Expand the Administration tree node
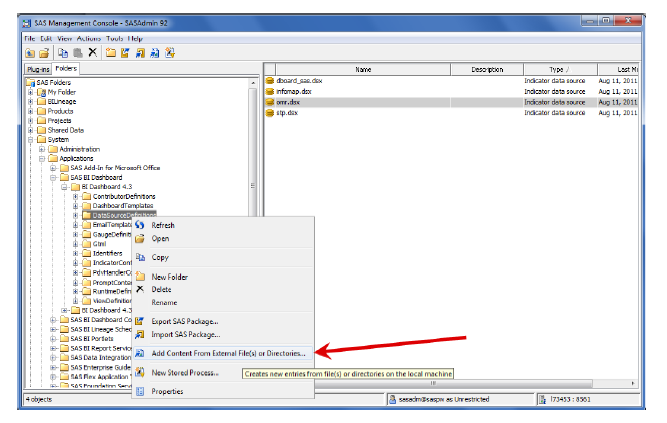This screenshot has width=667, height=423. [42, 149]
